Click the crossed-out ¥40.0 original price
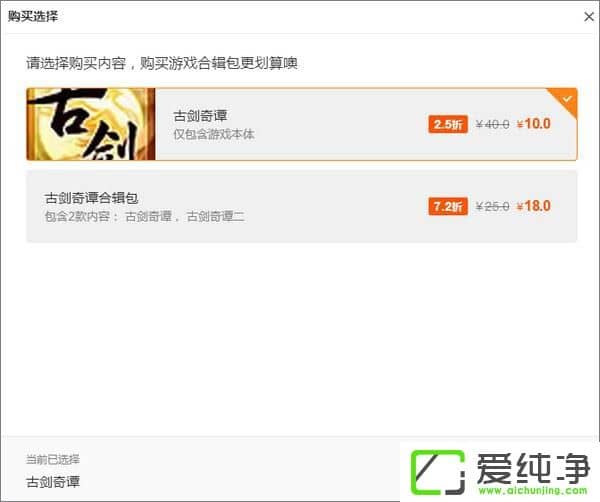 (x=492, y=124)
